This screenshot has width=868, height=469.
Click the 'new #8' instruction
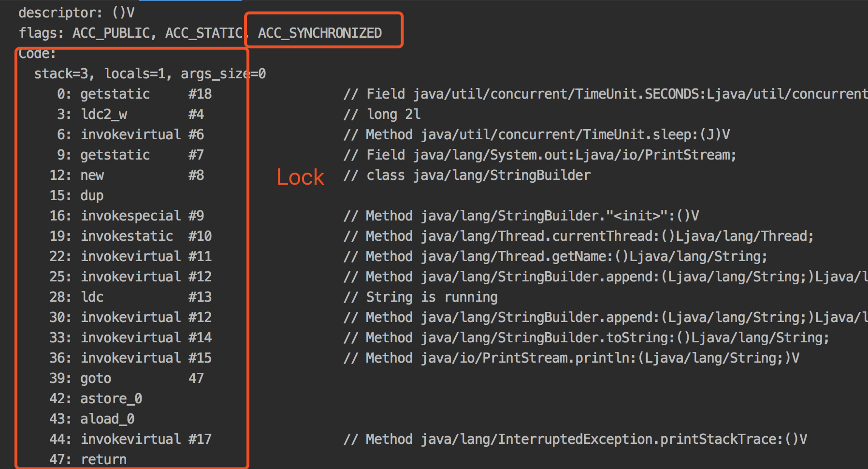point(127,175)
